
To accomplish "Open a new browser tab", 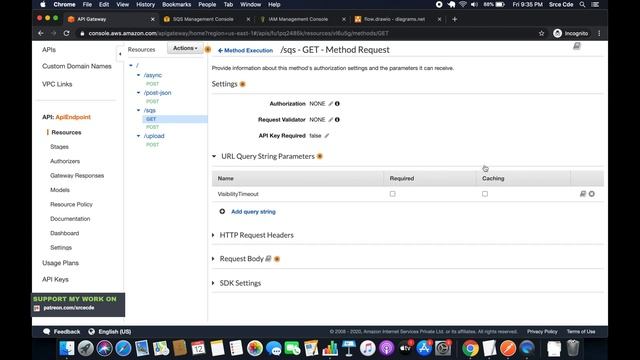I will coord(454,19).
